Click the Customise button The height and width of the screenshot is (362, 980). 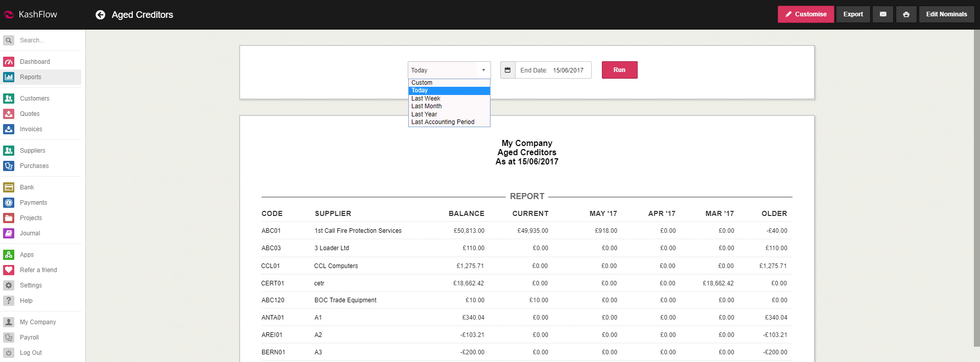pos(805,14)
